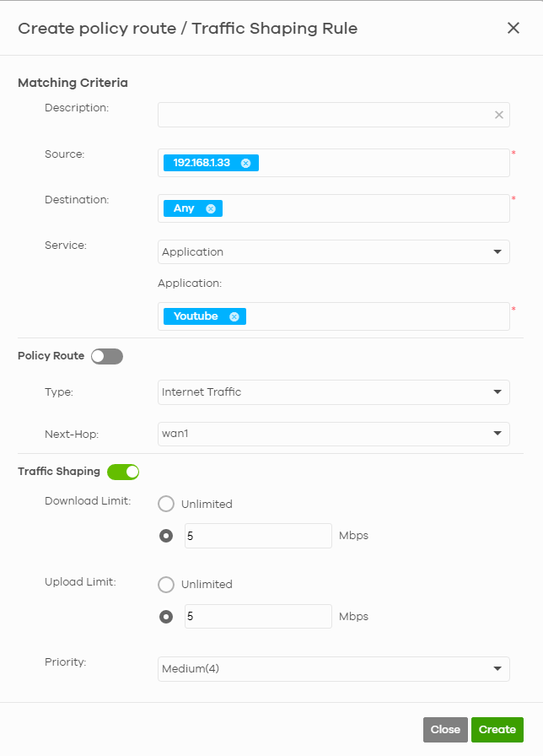
Task: Open the Type dropdown showing Internet Traffic
Action: 333,392
